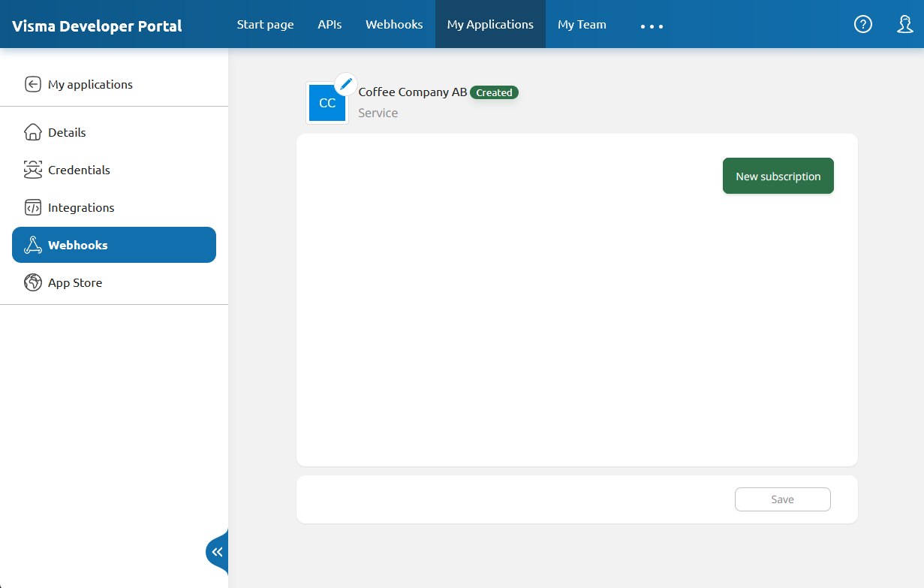Go back using the My applications arrow
The width and height of the screenshot is (924, 588).
point(33,84)
